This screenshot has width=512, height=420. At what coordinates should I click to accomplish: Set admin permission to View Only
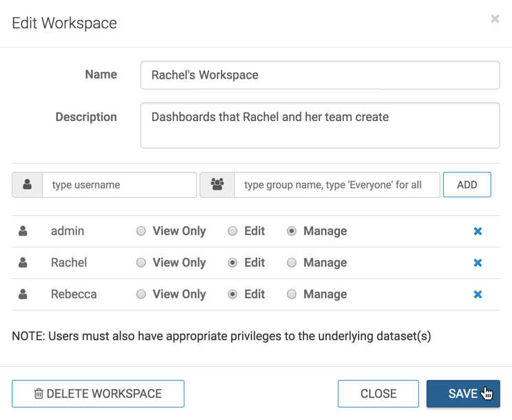pyautogui.click(x=141, y=232)
